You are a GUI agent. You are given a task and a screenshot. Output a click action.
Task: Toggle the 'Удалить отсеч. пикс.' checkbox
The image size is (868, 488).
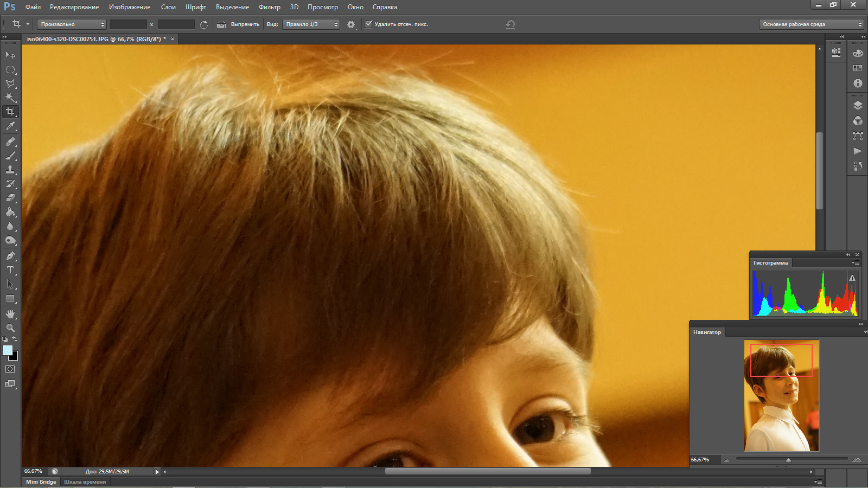pyautogui.click(x=369, y=24)
